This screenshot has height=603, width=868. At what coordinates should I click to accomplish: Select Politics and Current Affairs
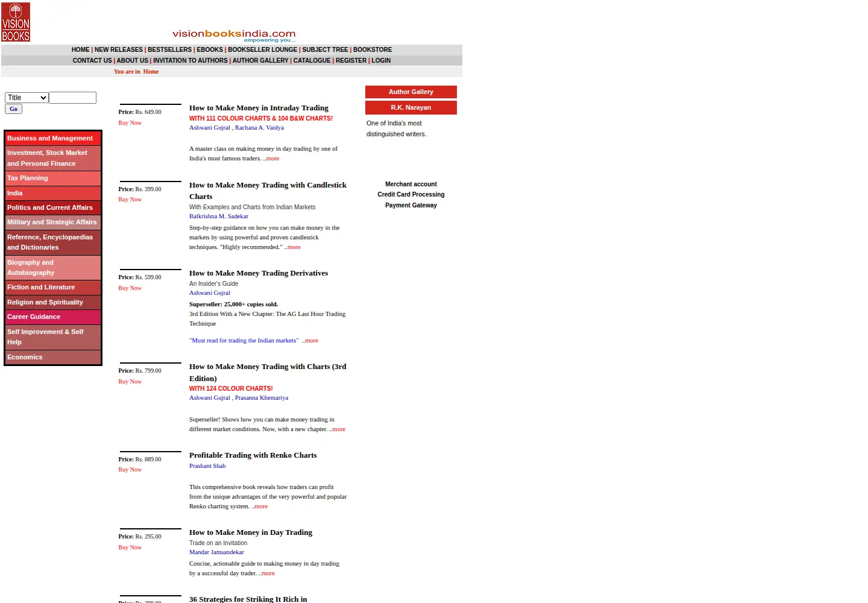click(53, 208)
